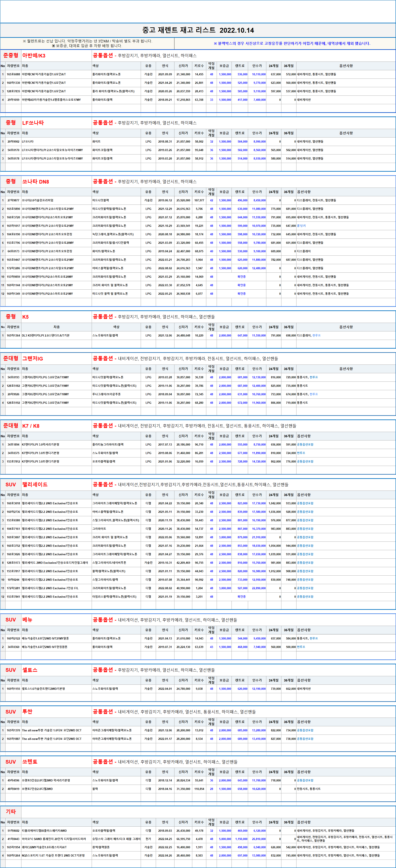The image size is (396, 868).
Task: Click 확인중 in the 153하9859 row
Action: pos(242,277)
